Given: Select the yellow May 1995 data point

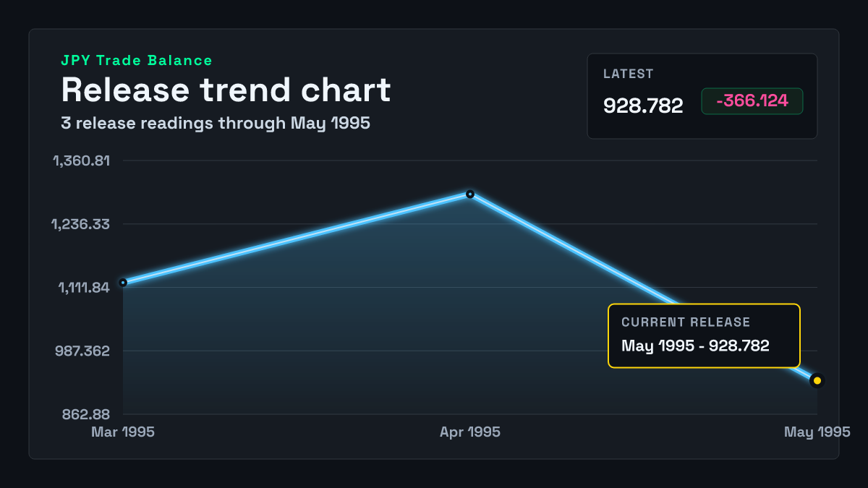Looking at the screenshot, I should coord(817,380).
